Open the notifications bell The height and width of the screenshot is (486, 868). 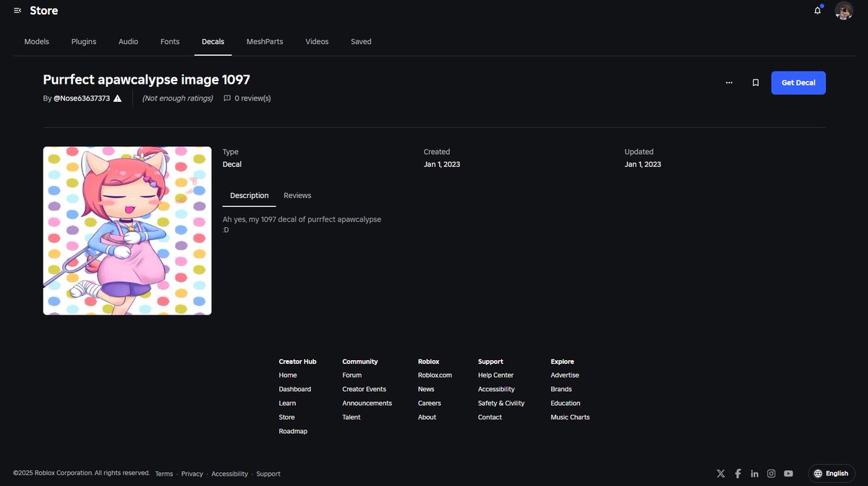[817, 11]
